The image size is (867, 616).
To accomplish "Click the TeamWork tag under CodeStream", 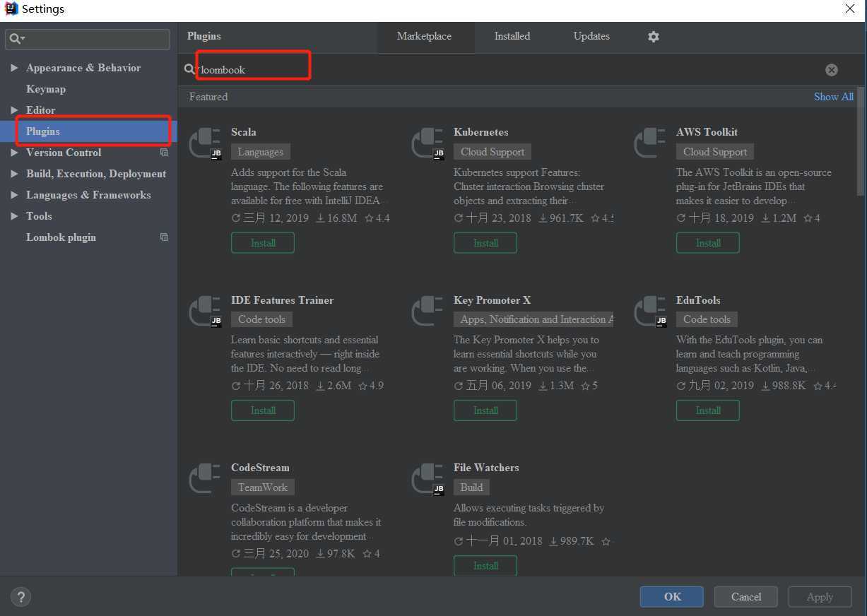I will click(x=263, y=487).
